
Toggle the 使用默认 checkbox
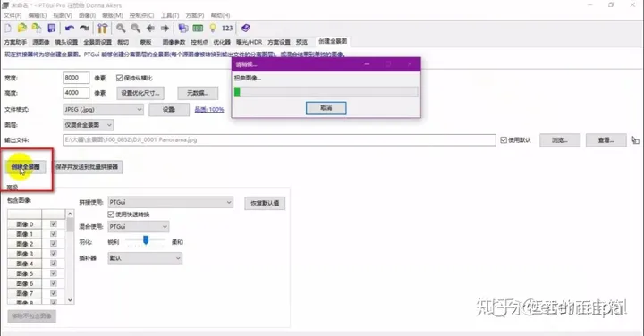504,140
